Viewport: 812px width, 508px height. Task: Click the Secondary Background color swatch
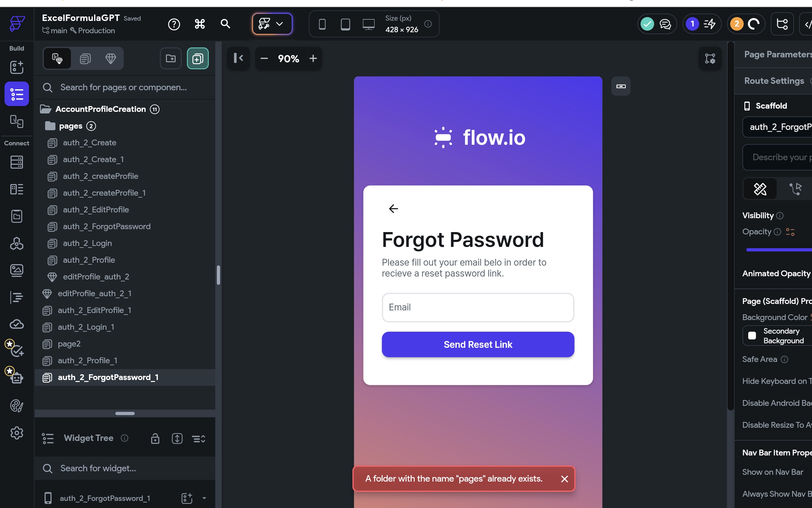(x=752, y=336)
